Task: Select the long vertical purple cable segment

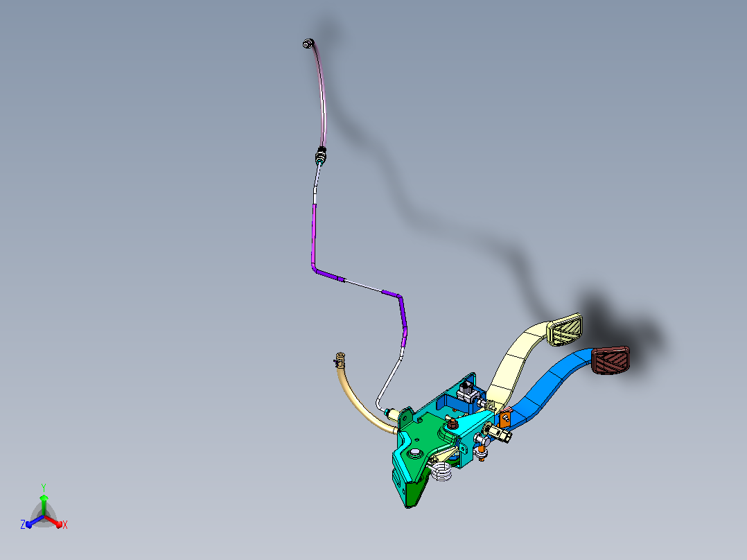Action: 314,234
